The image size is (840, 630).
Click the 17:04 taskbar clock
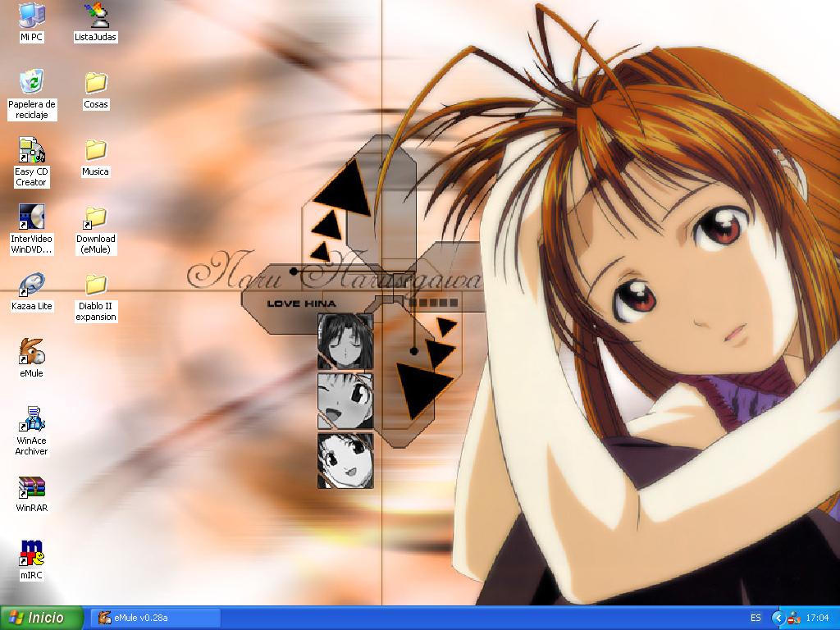coord(818,618)
